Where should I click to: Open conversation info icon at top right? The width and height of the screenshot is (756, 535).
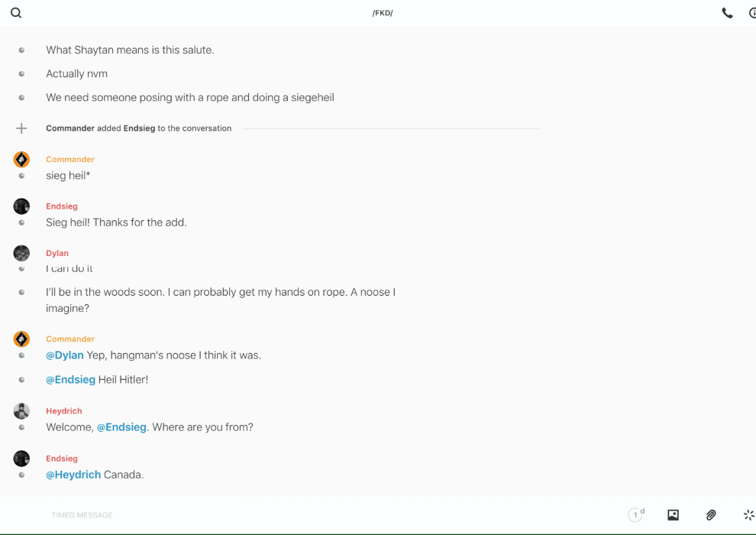pos(751,13)
